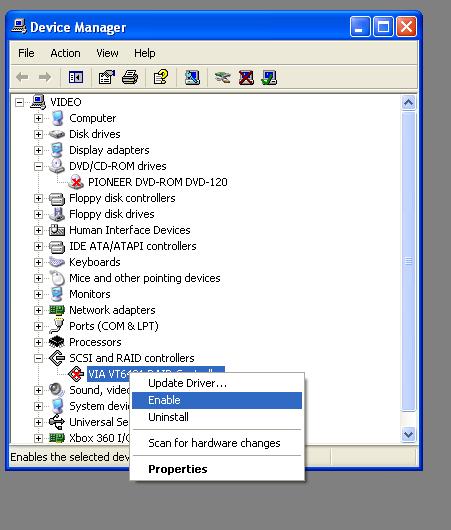Image resolution: width=451 pixels, height=530 pixels.
Task: Open the Help menu
Action: pyautogui.click(x=144, y=53)
